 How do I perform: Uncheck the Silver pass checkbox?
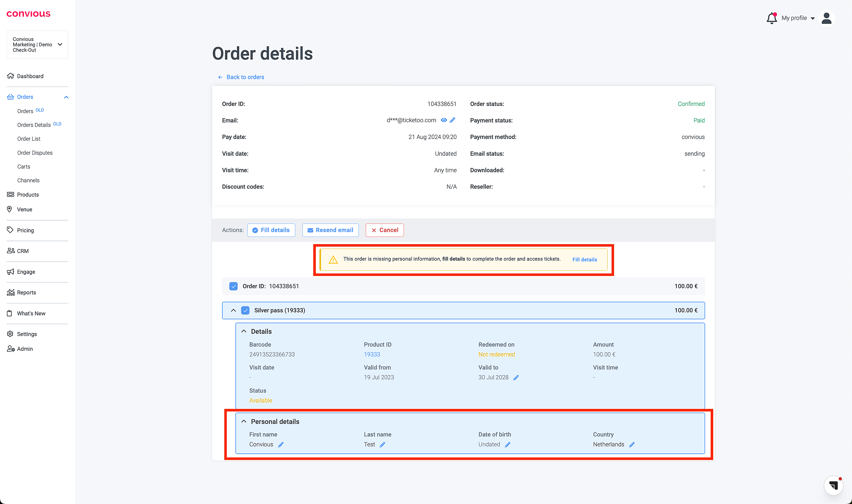tap(245, 310)
